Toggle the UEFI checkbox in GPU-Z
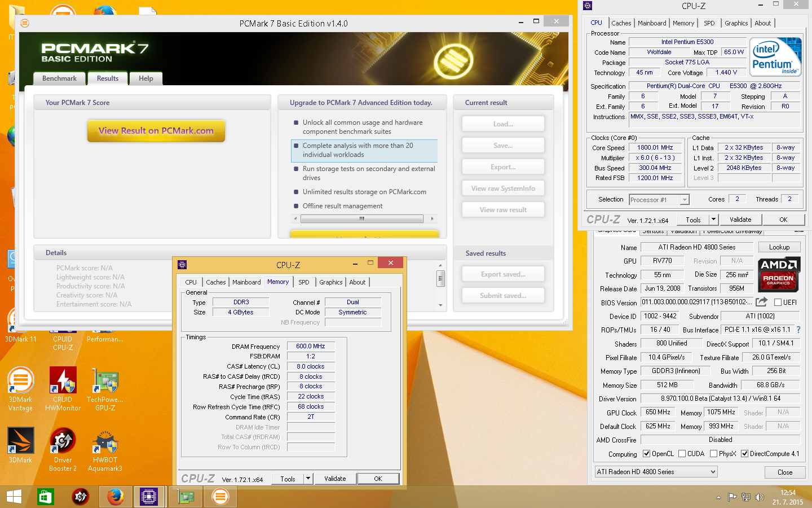This screenshot has height=508, width=812. coord(778,302)
